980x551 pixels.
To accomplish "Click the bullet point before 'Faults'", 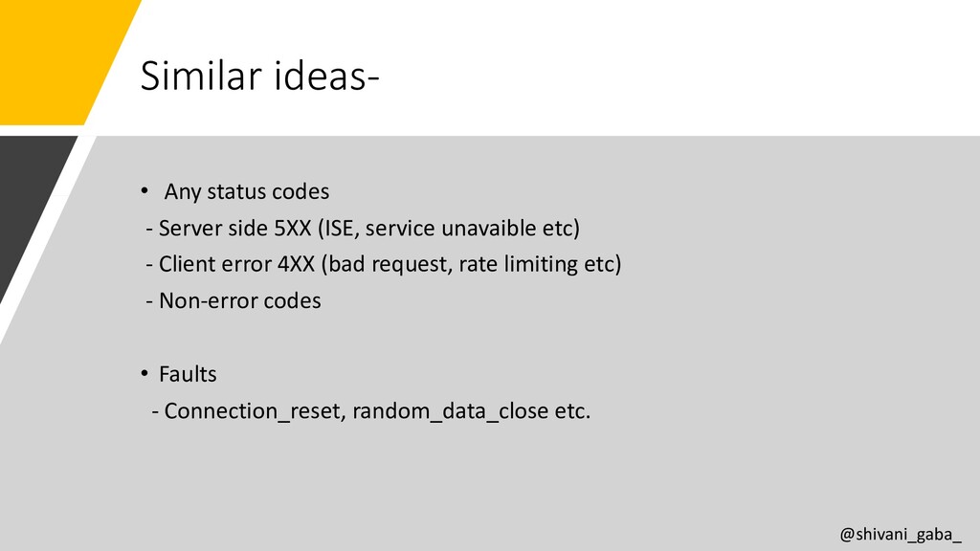I will (x=145, y=374).
